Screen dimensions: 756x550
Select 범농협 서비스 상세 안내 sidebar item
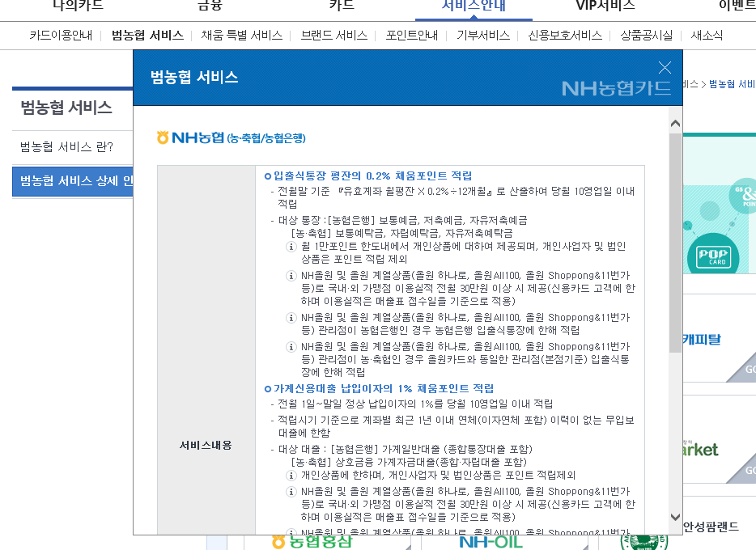pyautogui.click(x=73, y=180)
